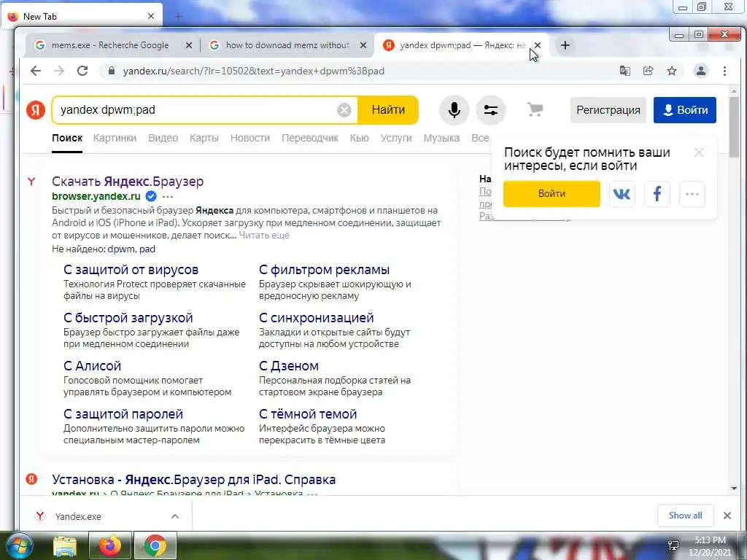Open Yandex search settings sliders
747x560 pixels.
click(x=491, y=110)
